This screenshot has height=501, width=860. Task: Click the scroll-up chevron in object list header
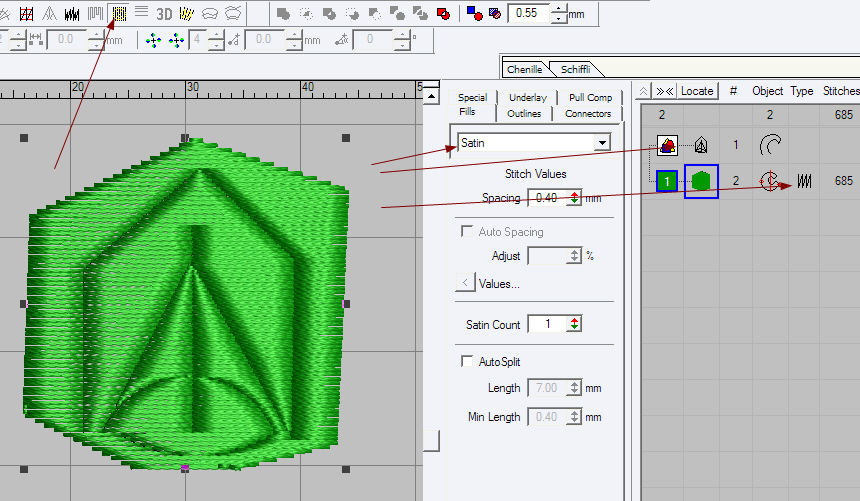point(643,90)
